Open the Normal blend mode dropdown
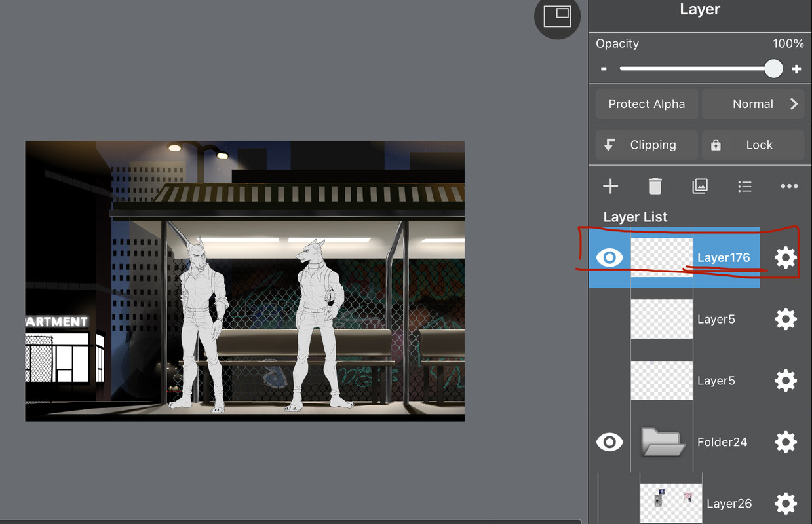The image size is (812, 524). click(x=753, y=104)
